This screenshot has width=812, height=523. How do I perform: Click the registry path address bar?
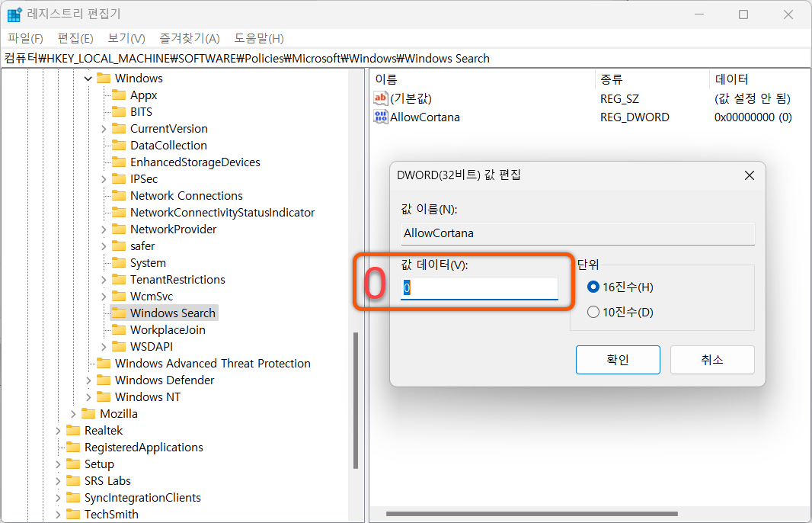point(406,59)
